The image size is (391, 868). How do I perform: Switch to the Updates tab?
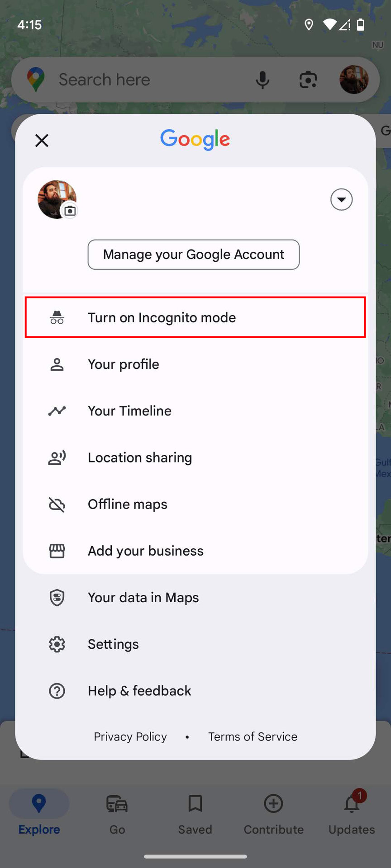coord(352,814)
